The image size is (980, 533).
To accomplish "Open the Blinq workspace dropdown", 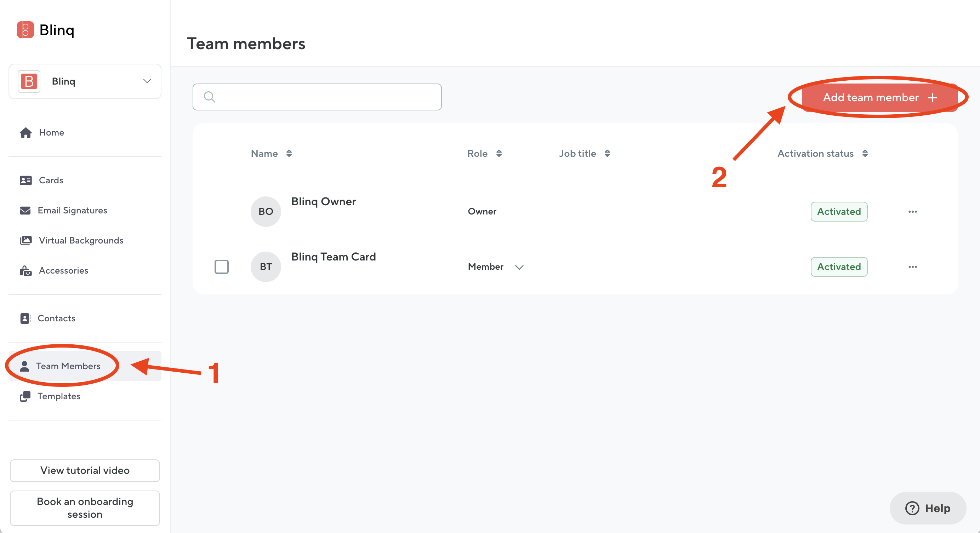I will click(85, 81).
